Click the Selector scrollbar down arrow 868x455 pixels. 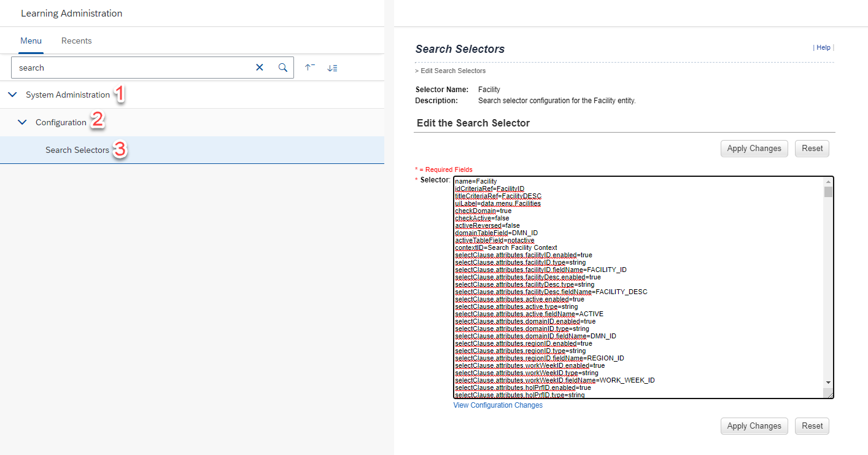click(828, 382)
